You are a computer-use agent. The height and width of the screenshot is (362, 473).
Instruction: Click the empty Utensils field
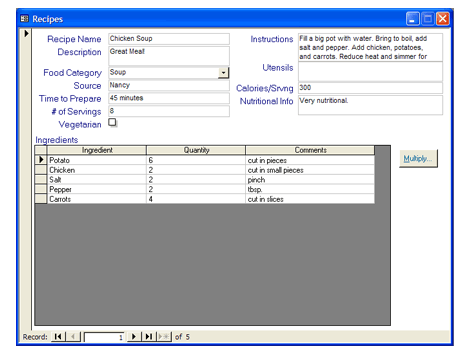click(x=370, y=71)
